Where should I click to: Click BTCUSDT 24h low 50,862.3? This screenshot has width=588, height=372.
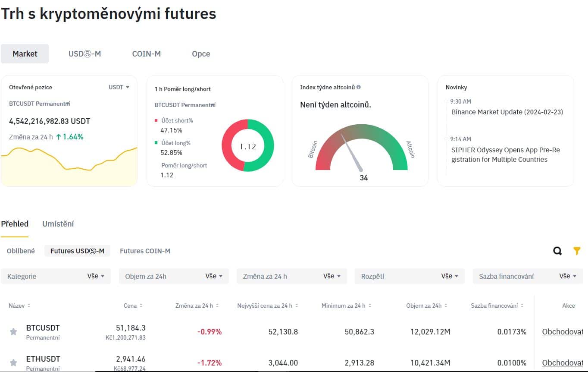[360, 332]
